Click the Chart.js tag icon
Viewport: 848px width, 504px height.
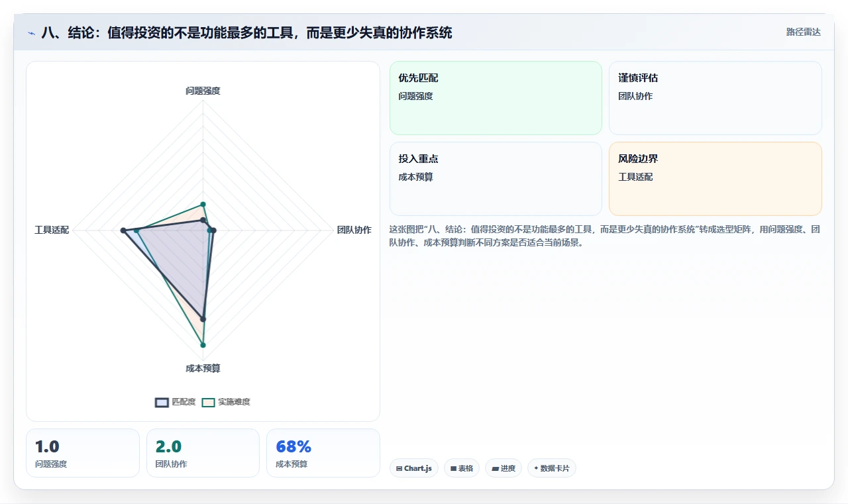[x=399, y=468]
